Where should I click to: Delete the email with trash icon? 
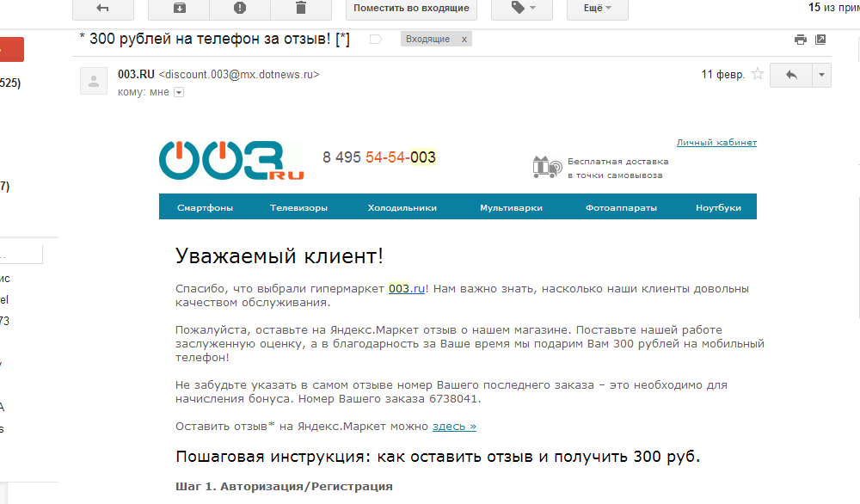point(300,9)
